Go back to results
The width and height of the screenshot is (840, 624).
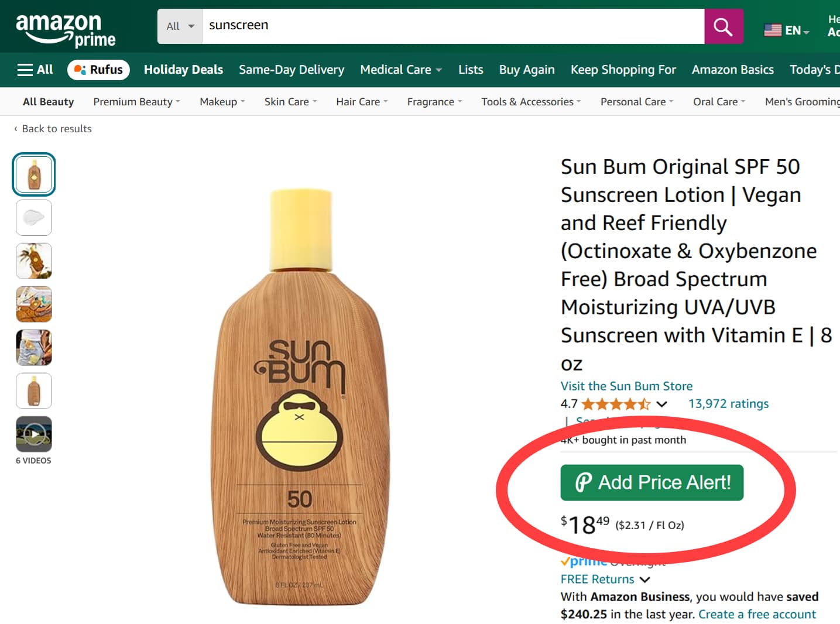coord(53,129)
